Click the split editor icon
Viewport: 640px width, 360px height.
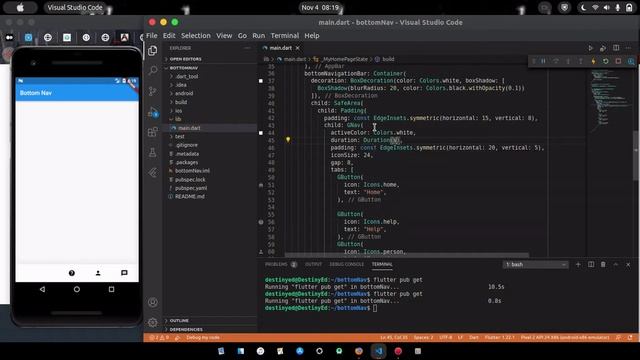(616, 48)
